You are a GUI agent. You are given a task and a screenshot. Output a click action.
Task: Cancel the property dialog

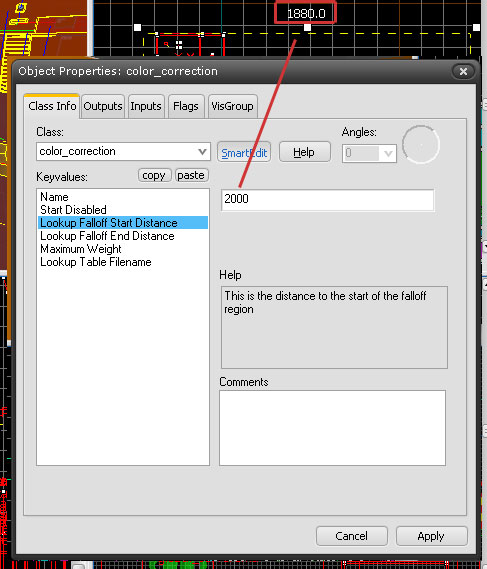tap(351, 536)
